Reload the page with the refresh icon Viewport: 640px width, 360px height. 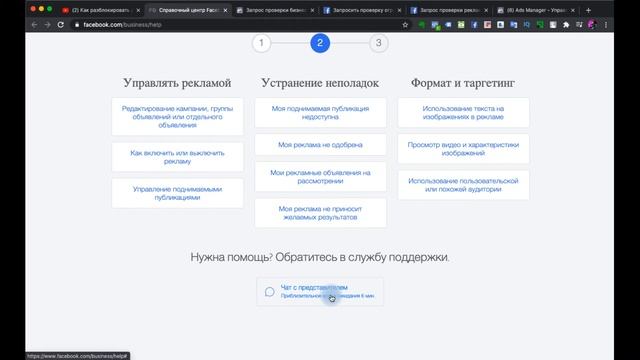click(x=61, y=25)
